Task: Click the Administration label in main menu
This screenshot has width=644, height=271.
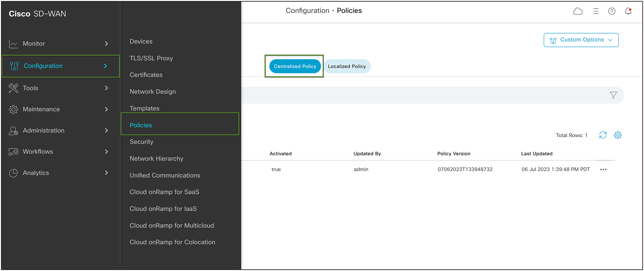Action: (x=44, y=131)
